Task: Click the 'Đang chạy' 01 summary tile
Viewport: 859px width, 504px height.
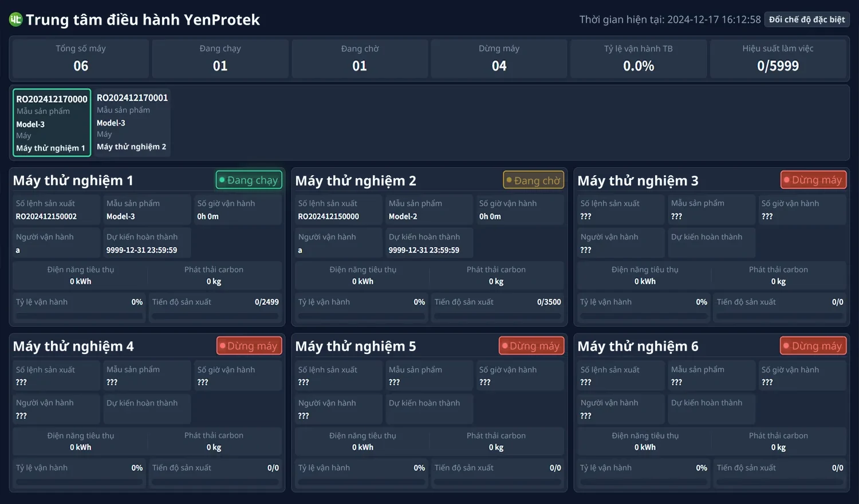Action: click(220, 58)
